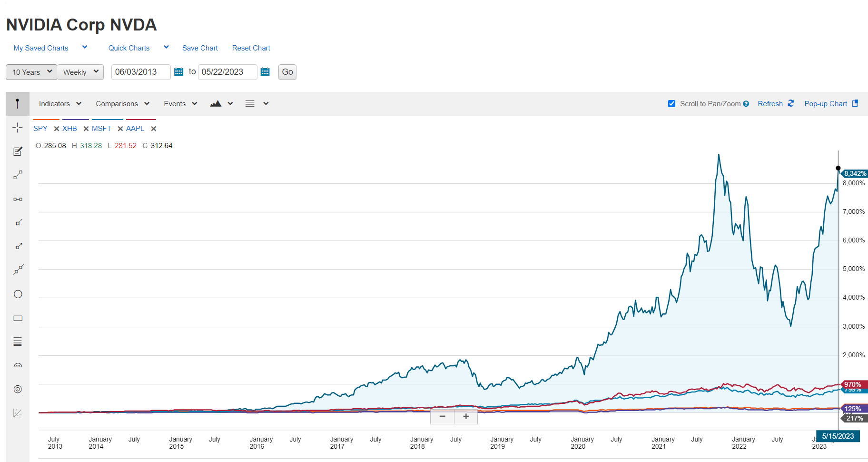Open the 10 Years range dropdown

pyautogui.click(x=31, y=72)
